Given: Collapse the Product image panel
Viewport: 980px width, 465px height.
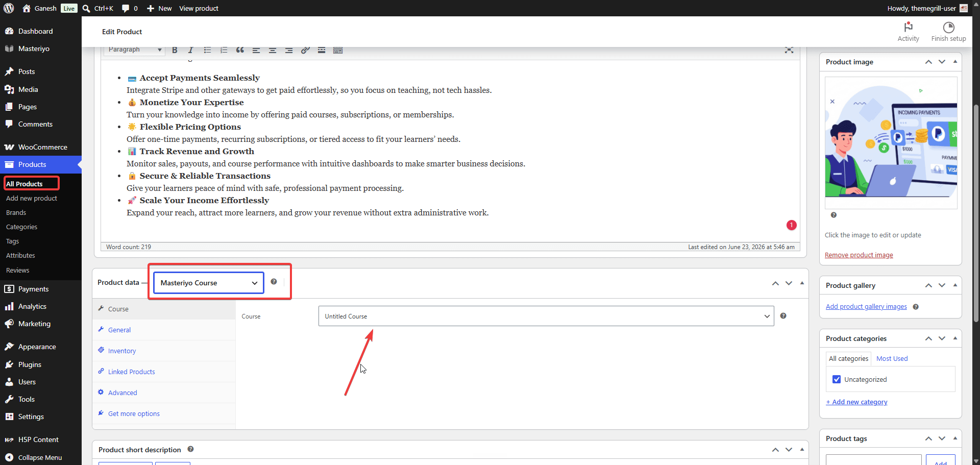Looking at the screenshot, I should tap(955, 62).
